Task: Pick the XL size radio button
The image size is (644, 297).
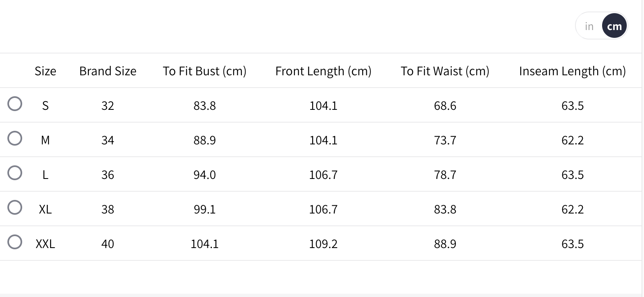Action: (x=15, y=208)
